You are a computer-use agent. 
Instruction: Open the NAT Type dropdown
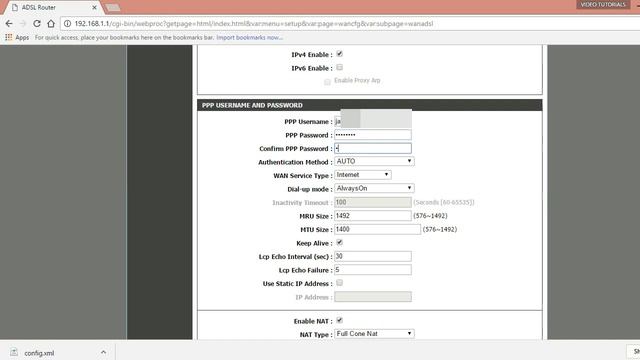[374, 334]
